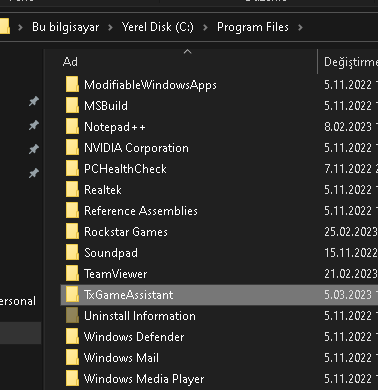Click date 15.11.2022 in Soundpad row
378x390 pixels.
pos(351,253)
